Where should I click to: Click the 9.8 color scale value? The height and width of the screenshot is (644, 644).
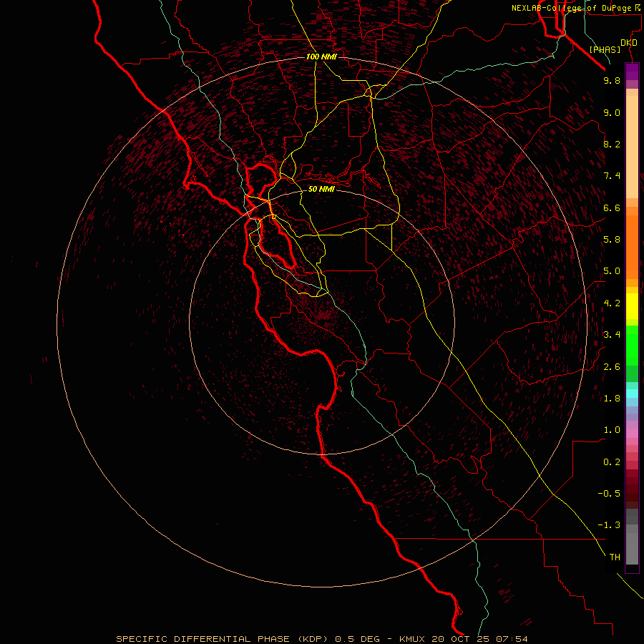[612, 80]
